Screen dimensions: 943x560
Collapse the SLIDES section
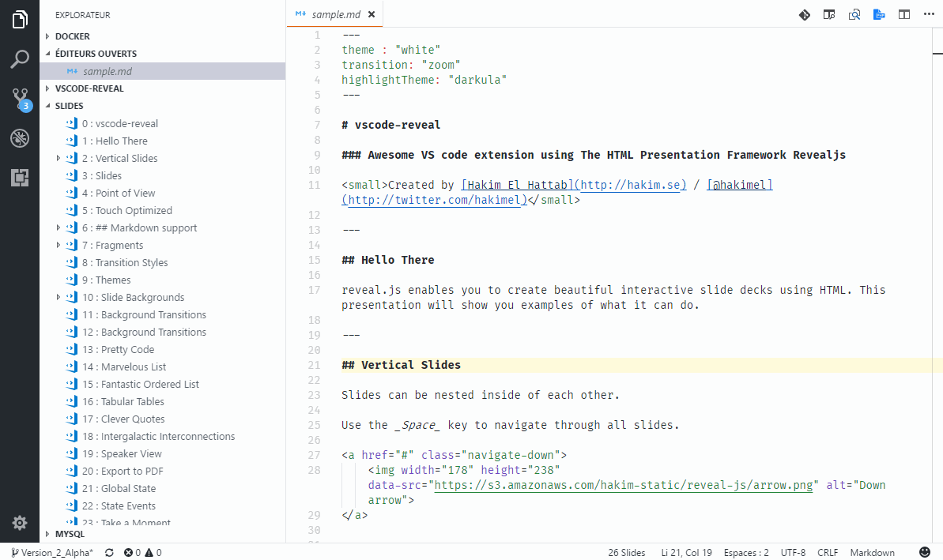tap(47, 106)
